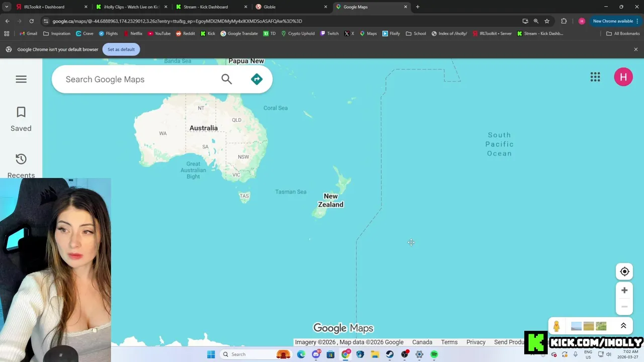Open Steam from the taskbar

pyautogui.click(x=390, y=354)
